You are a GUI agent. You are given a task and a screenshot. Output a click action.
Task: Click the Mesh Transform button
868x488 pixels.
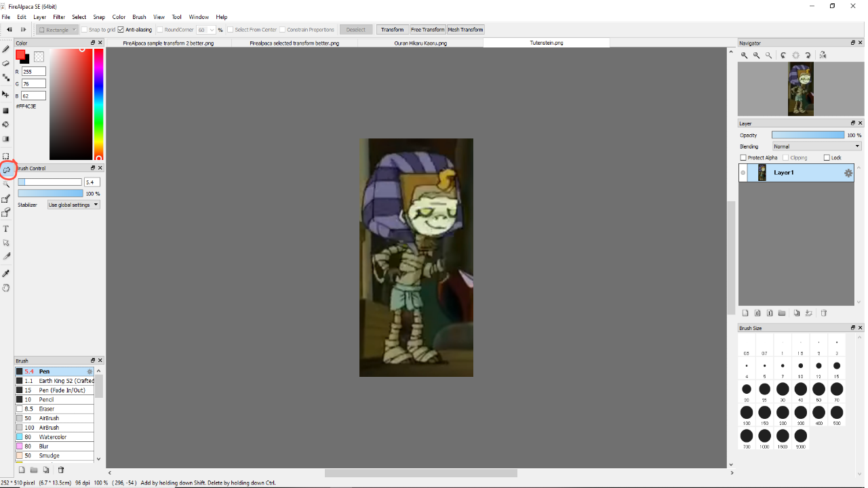pyautogui.click(x=466, y=30)
